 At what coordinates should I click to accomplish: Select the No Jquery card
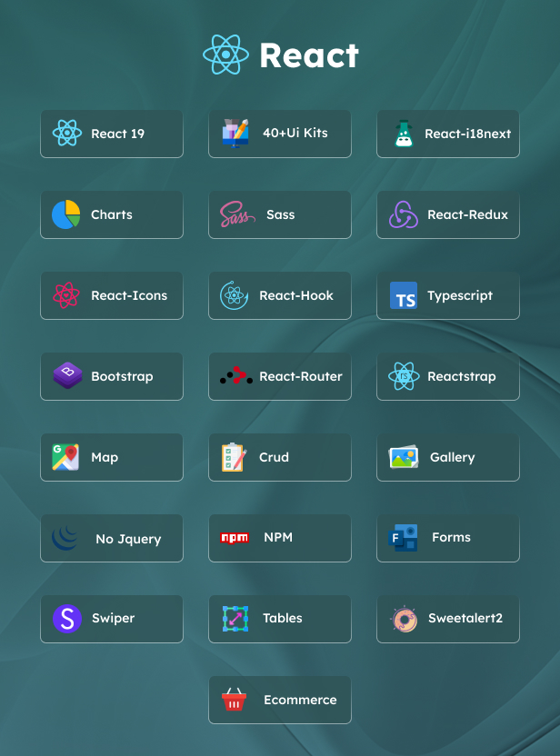point(112,538)
